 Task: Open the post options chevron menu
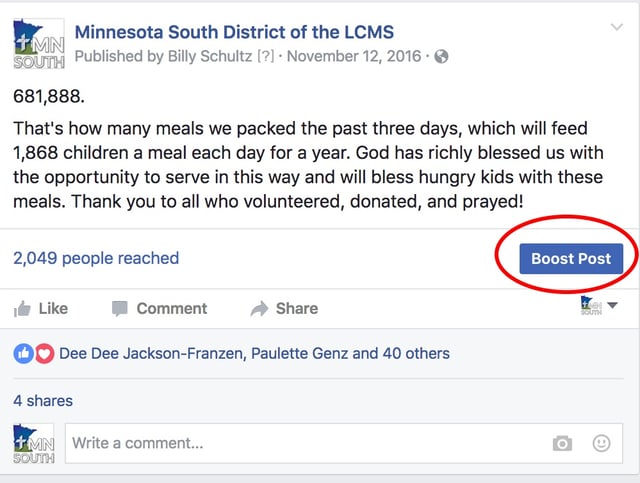click(616, 27)
